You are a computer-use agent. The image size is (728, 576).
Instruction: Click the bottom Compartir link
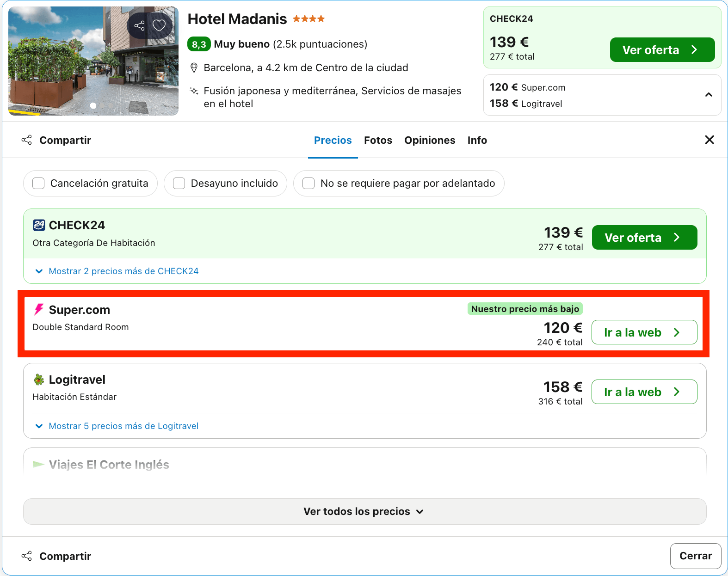click(x=65, y=556)
